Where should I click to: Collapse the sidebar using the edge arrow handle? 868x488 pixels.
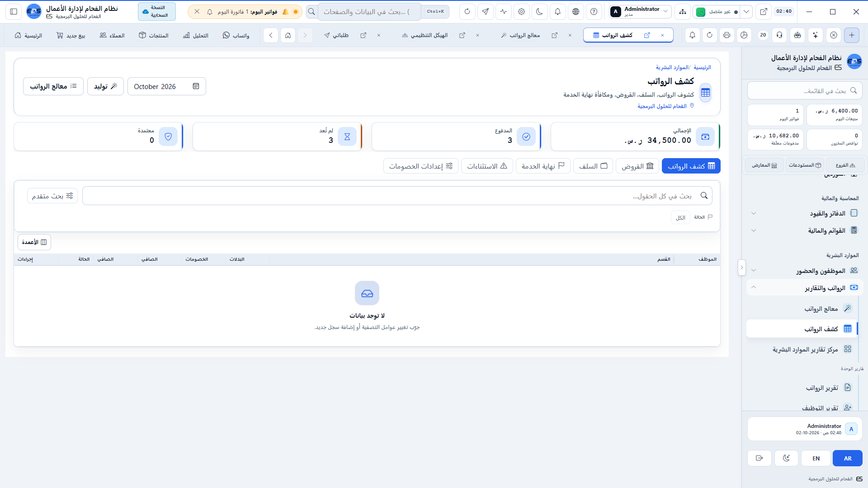coord(741,267)
